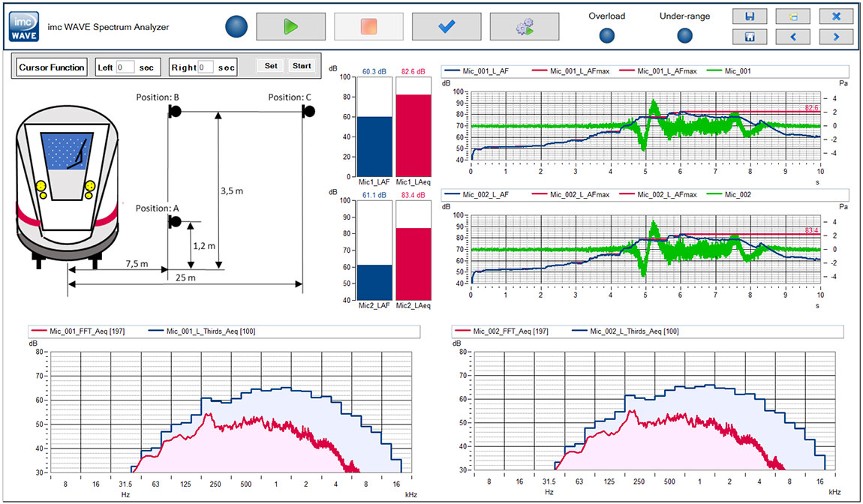Start measurement with the green play button

290,26
